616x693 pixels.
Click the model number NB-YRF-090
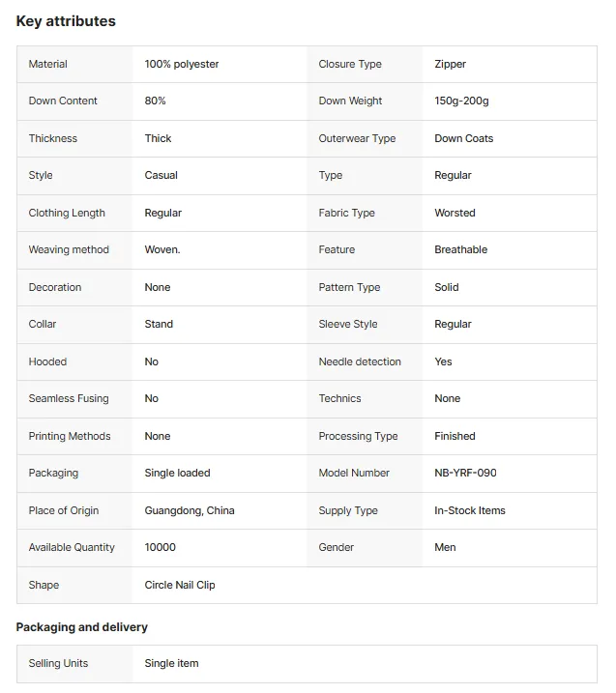[466, 473]
